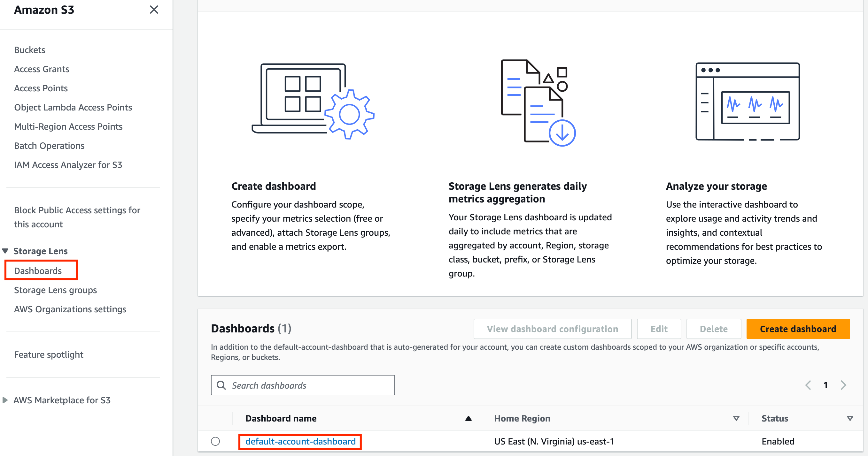Click View dashboard configuration
Viewport: 868px width, 456px height.
[552, 329]
